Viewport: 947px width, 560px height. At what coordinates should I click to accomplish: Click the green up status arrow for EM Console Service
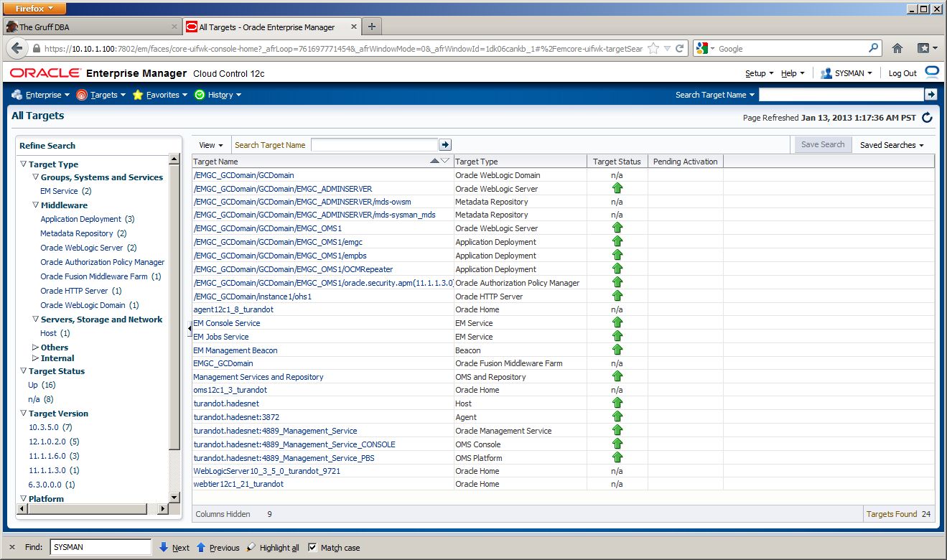(617, 323)
